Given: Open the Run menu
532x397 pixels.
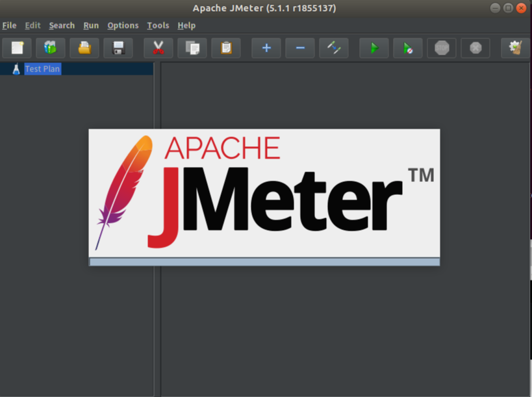Looking at the screenshot, I should [x=91, y=25].
